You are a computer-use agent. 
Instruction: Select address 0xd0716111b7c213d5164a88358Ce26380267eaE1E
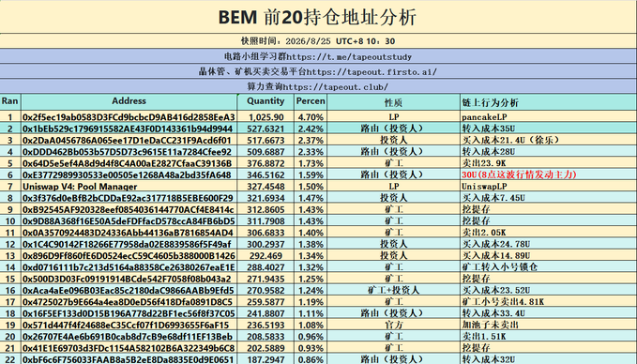(129, 267)
